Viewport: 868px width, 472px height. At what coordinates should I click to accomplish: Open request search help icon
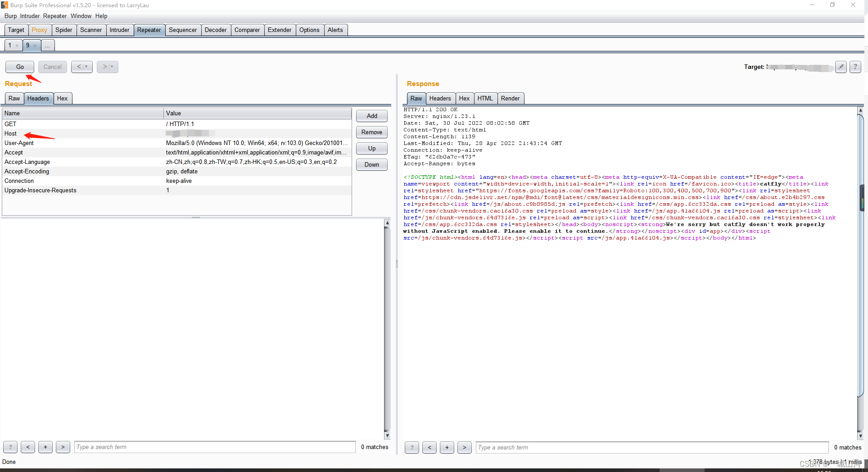point(10,447)
